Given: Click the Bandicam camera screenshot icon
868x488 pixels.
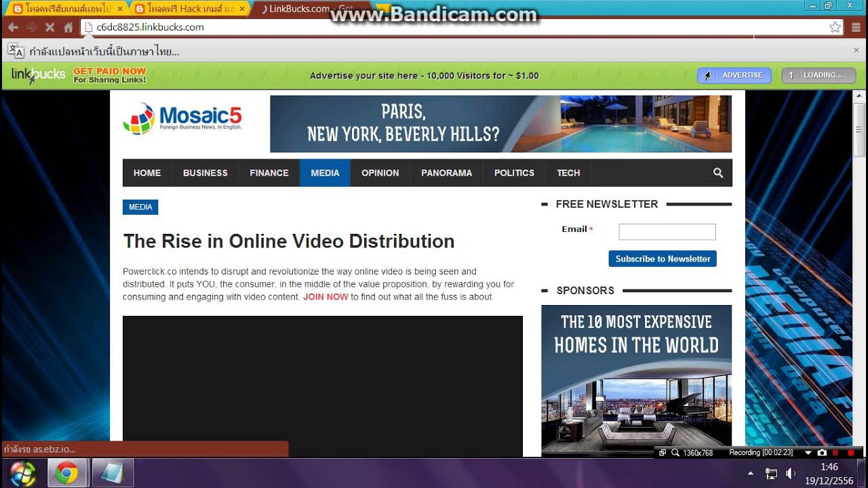Looking at the screenshot, I should tap(822, 453).
